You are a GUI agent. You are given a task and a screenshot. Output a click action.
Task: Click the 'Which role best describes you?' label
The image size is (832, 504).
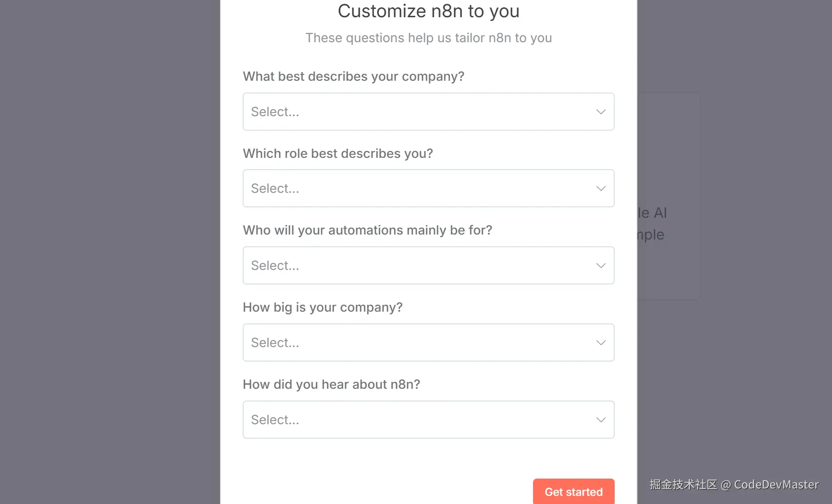[x=338, y=153]
